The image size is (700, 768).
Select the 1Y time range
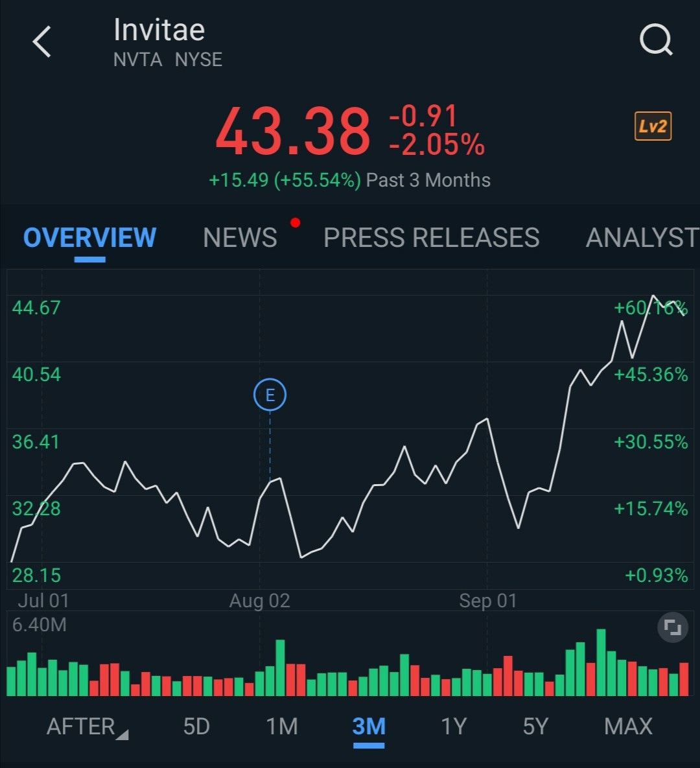(x=454, y=727)
